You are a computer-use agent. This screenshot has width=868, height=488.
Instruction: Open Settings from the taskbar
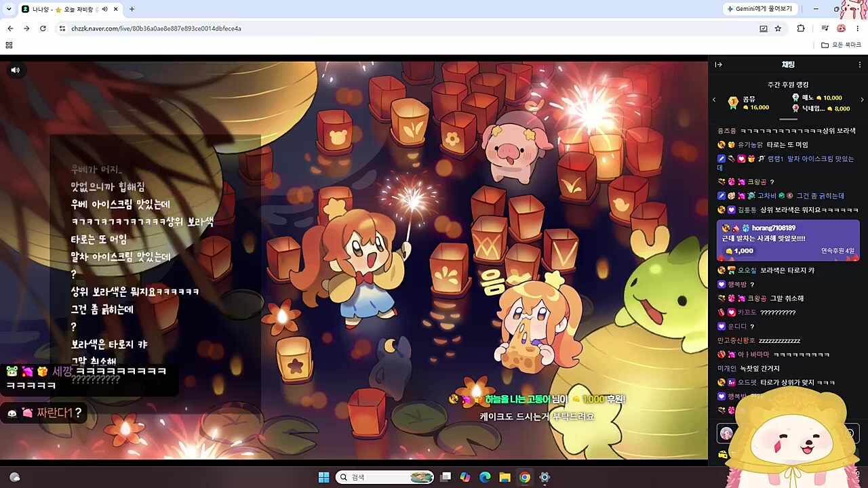click(544, 477)
